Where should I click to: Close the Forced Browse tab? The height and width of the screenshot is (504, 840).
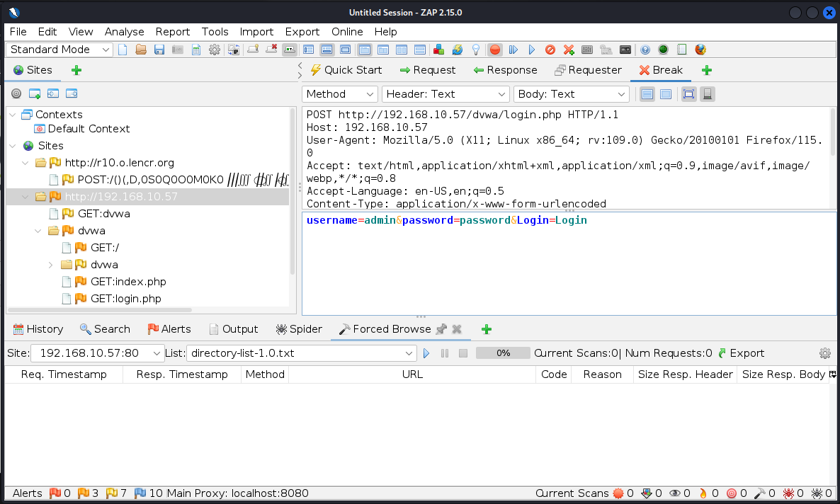pyautogui.click(x=457, y=329)
